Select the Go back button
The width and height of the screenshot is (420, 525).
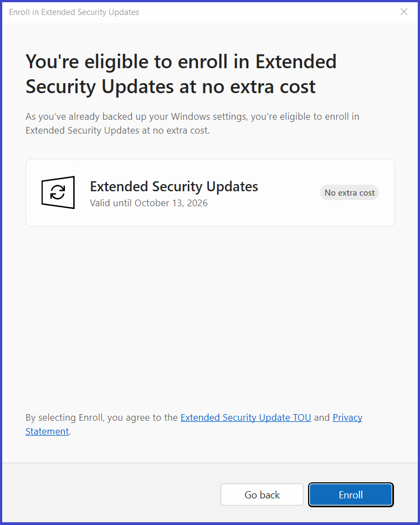click(262, 495)
